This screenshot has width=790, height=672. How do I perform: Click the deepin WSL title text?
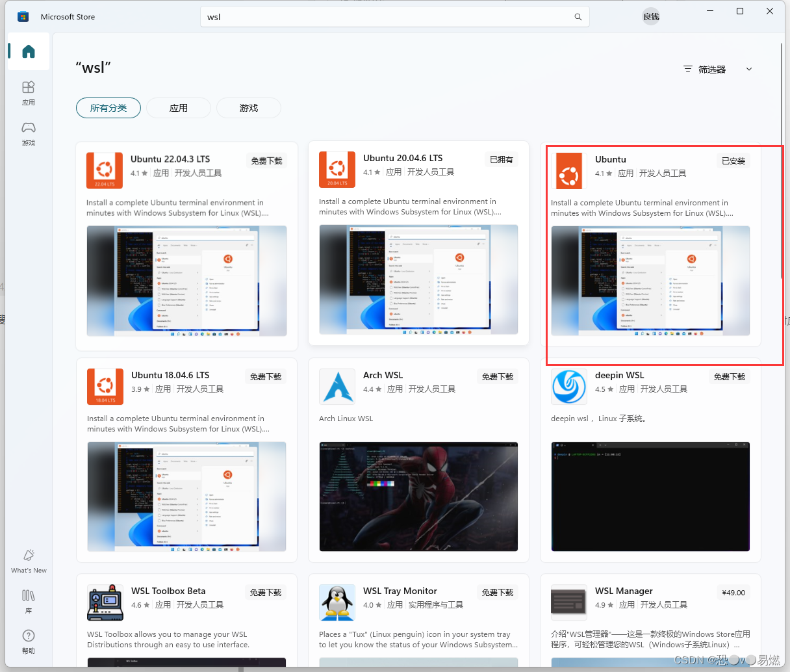point(620,375)
